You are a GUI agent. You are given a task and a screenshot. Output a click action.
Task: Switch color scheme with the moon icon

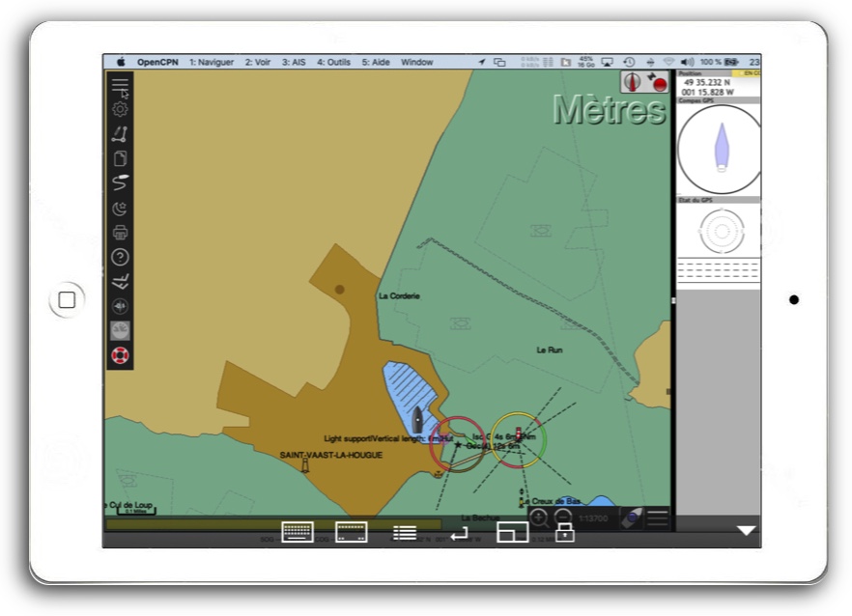[x=120, y=209]
